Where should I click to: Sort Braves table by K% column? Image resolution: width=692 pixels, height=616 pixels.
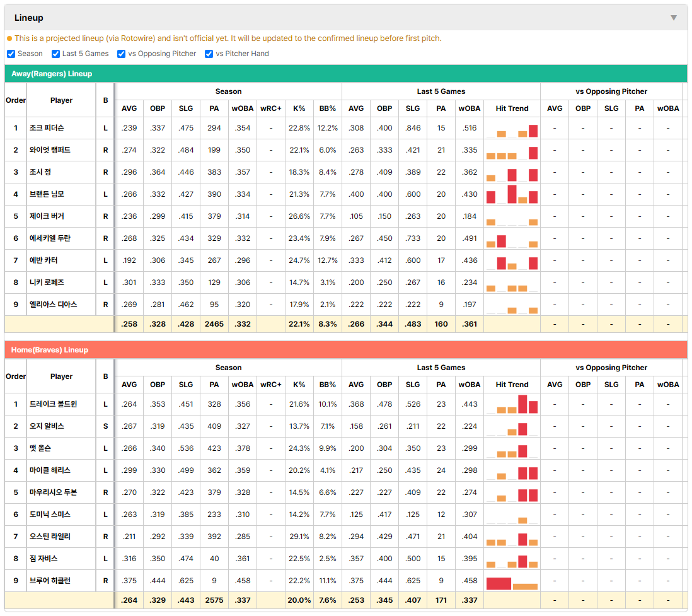[299, 385]
